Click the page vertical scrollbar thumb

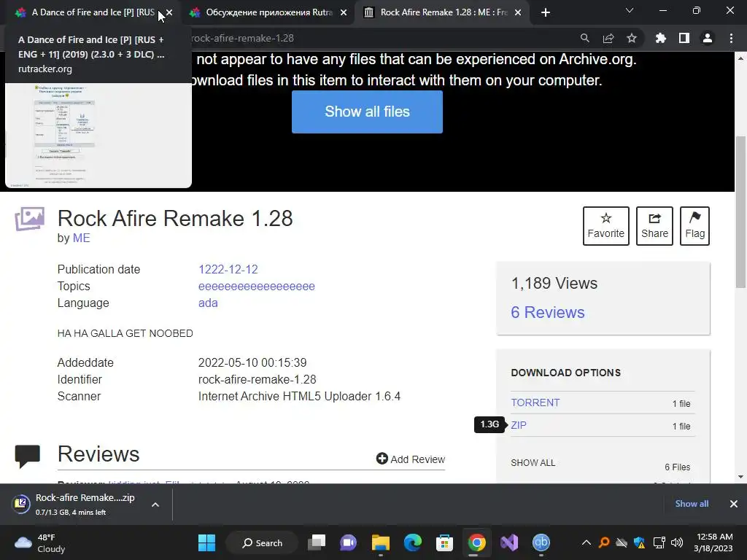(740, 212)
